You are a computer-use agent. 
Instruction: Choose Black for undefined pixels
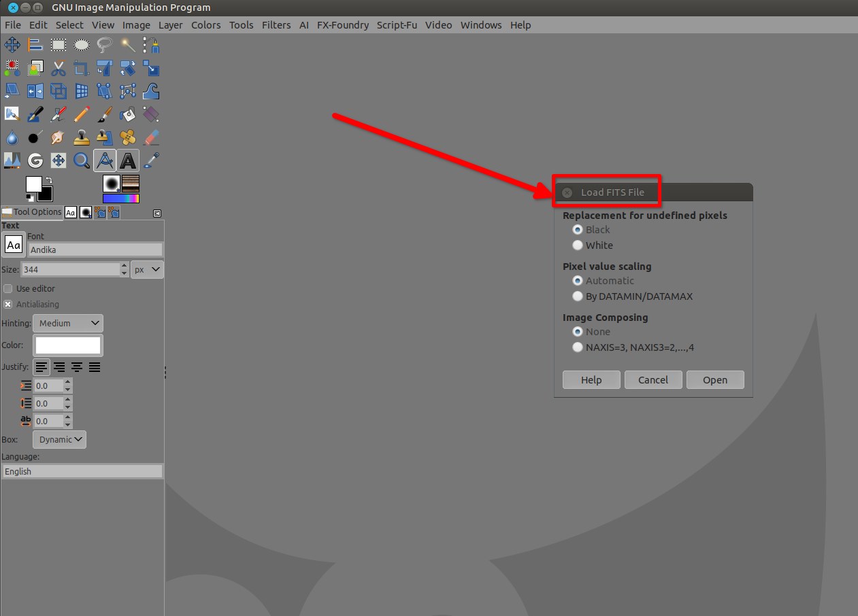578,230
